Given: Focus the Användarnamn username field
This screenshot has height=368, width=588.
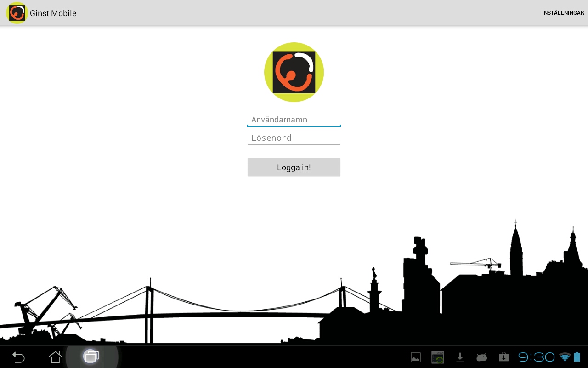Looking at the screenshot, I should [294, 120].
